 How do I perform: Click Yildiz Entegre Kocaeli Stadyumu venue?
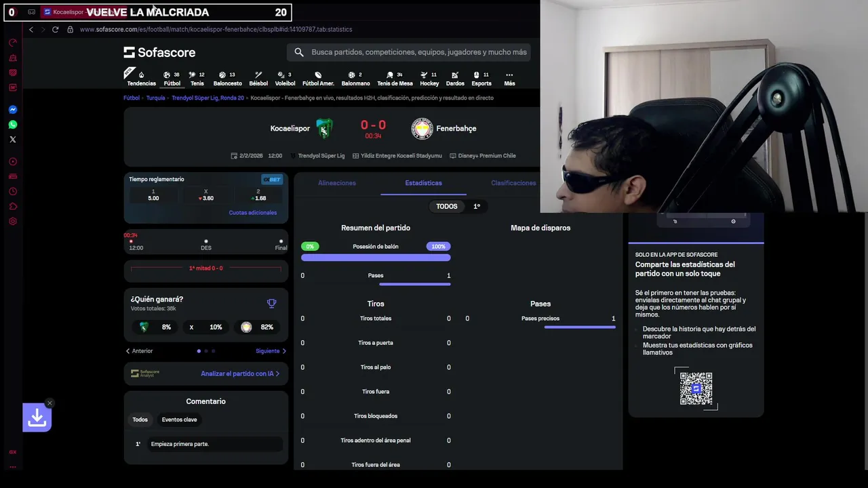click(398, 156)
